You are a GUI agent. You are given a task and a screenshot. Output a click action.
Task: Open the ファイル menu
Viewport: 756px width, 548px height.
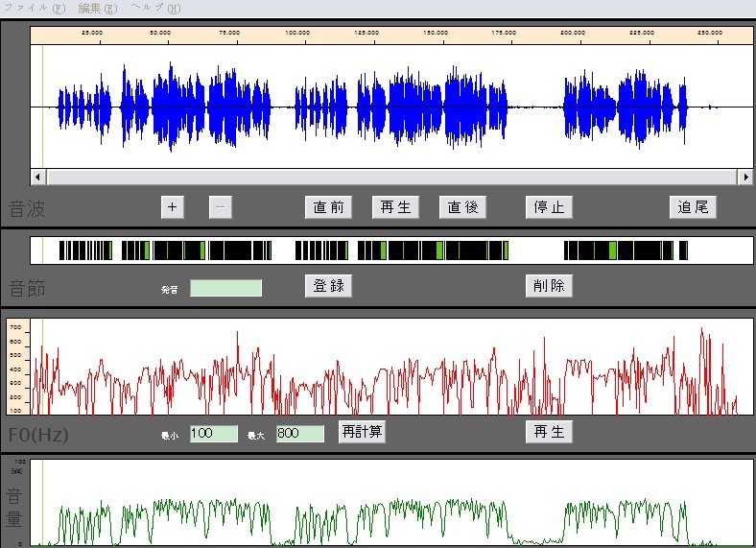pyautogui.click(x=35, y=9)
